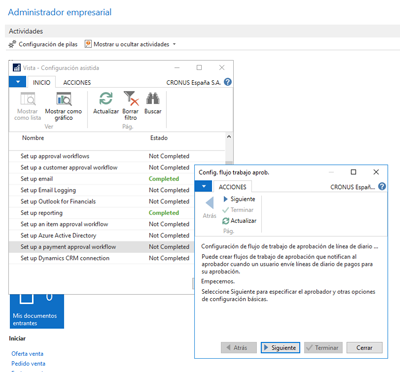The image size is (400, 372).
Task: Click large Atrás arrow in ribbon
Action: pyautogui.click(x=210, y=203)
